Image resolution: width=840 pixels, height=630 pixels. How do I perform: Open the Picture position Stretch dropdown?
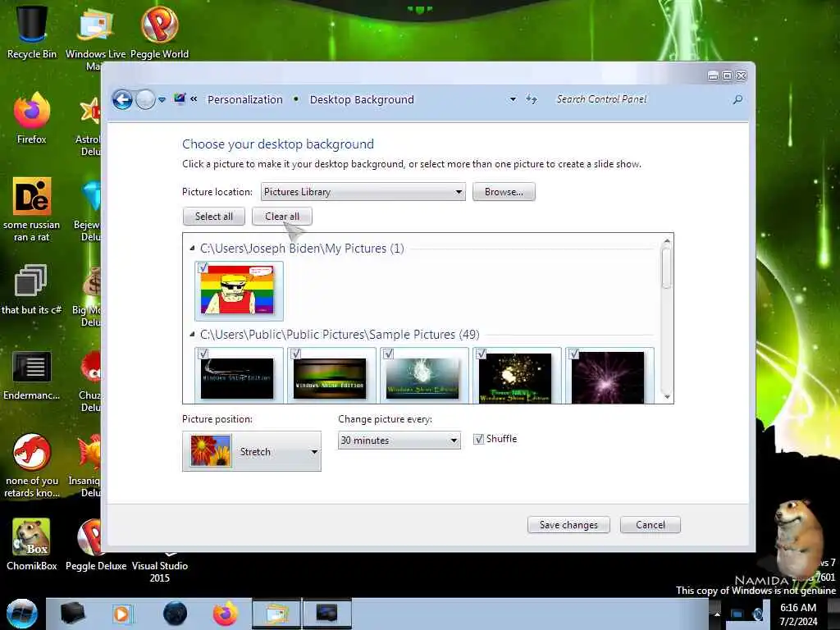tap(252, 451)
